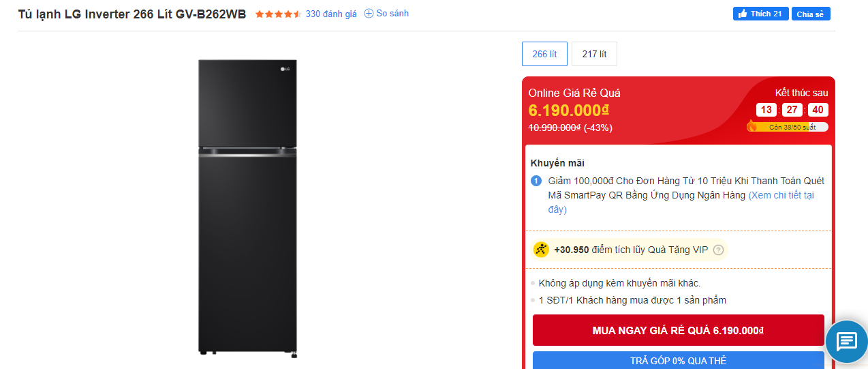868x369 pixels.
Task: Select the 266 lít capacity option
Action: coord(544,54)
